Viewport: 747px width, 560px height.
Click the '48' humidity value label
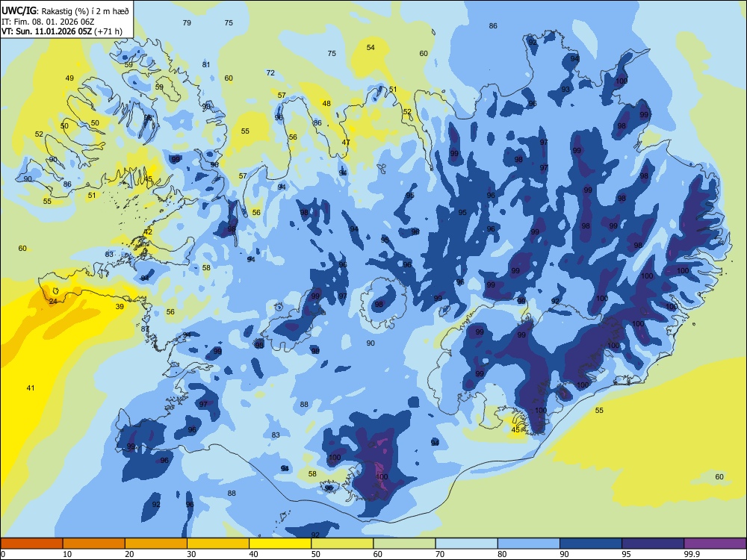tap(326, 103)
